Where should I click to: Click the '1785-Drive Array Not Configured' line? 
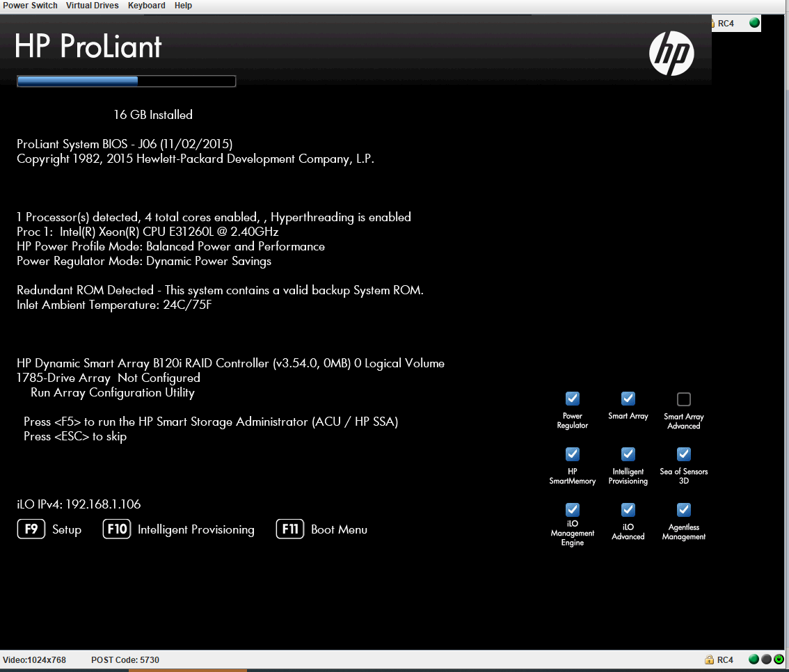coord(108,378)
